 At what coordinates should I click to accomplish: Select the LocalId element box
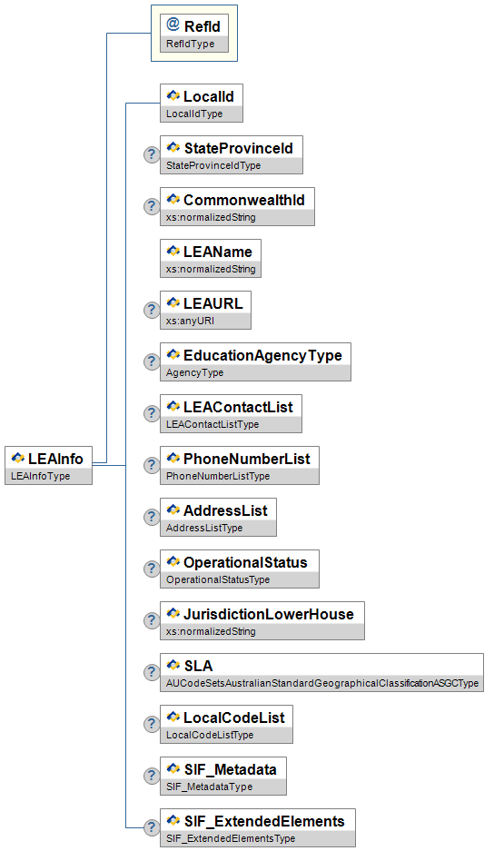pyautogui.click(x=202, y=104)
